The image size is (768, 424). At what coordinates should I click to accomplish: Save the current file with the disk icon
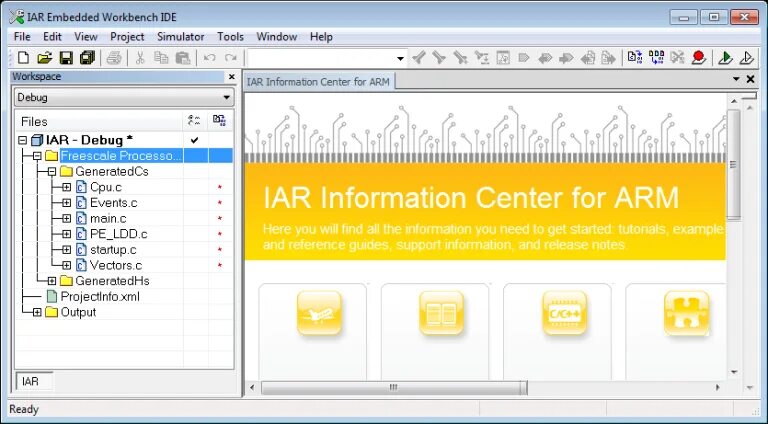point(66,58)
